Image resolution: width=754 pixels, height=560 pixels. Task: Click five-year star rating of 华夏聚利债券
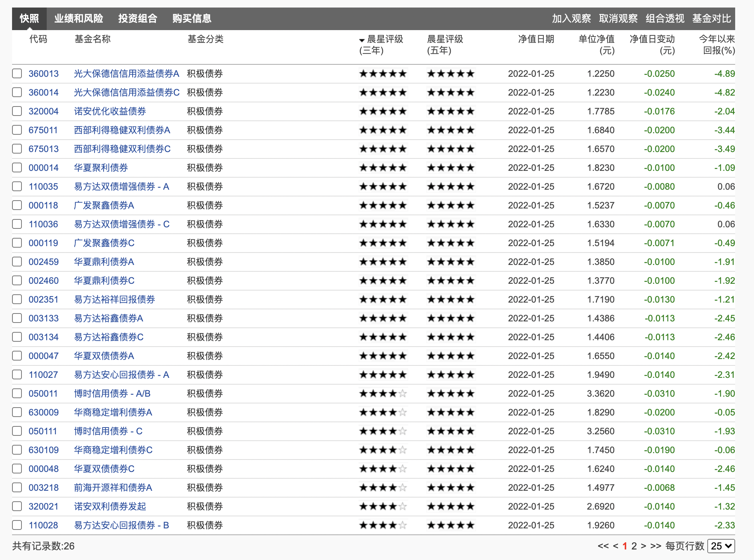point(450,168)
